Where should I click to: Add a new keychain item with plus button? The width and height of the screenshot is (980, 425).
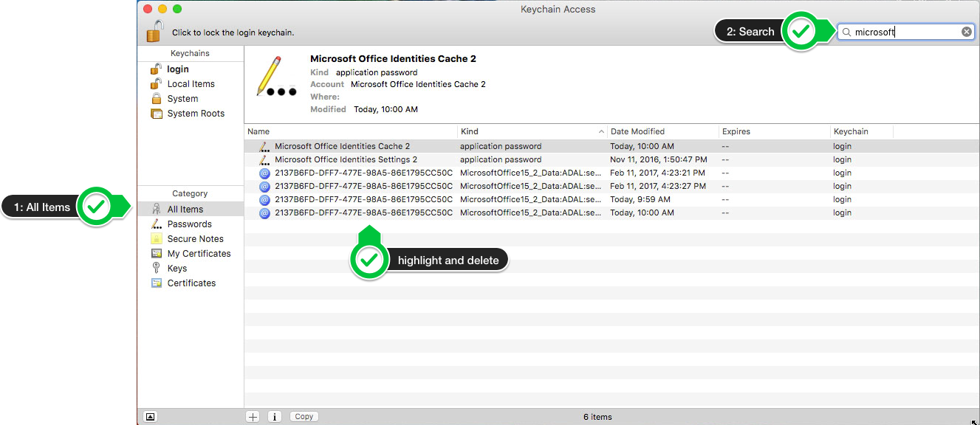(x=253, y=417)
